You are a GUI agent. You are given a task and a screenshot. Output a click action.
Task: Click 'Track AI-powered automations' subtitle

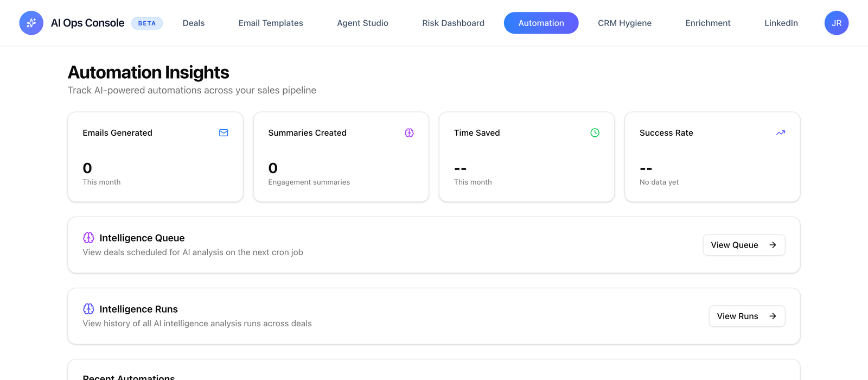[x=192, y=90]
